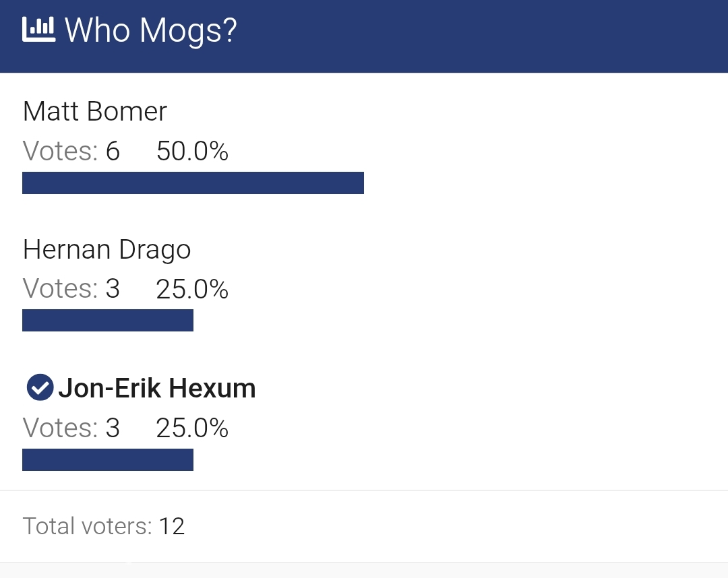Click the 25.0% percentage for Jon-Erik Hexum

point(192,428)
